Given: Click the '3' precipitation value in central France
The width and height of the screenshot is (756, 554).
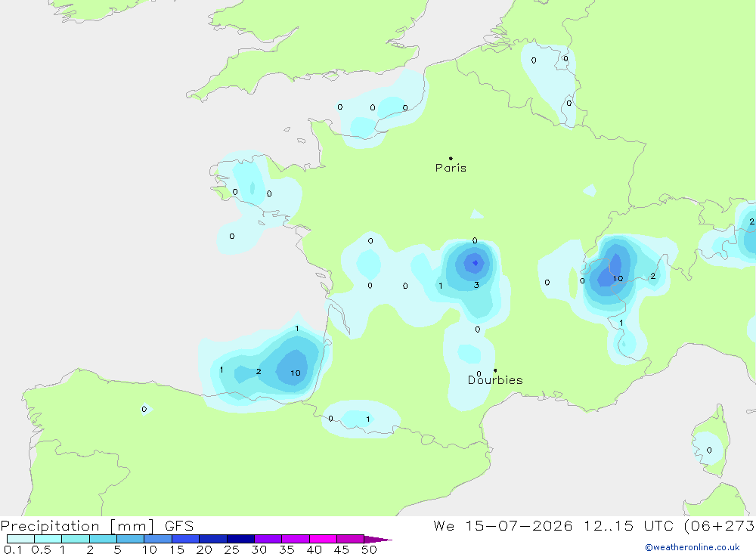Looking at the screenshot, I should (476, 285).
